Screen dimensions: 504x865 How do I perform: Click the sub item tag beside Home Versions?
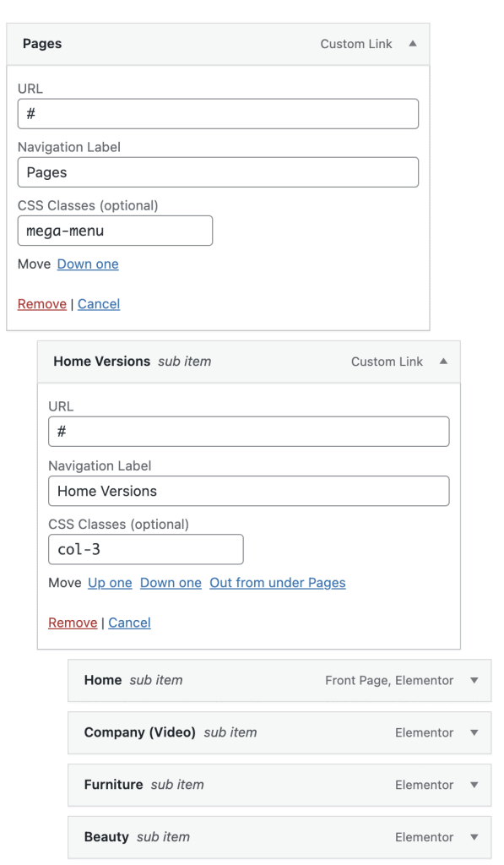[185, 362]
